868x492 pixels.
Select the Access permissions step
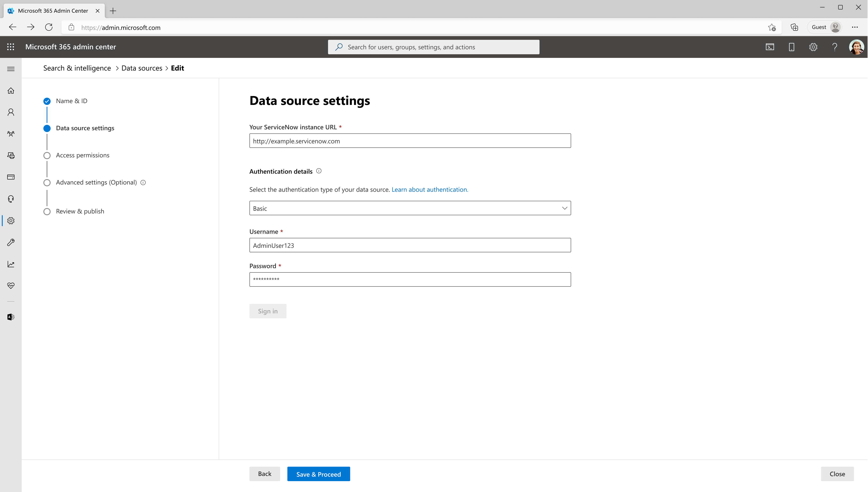click(83, 155)
